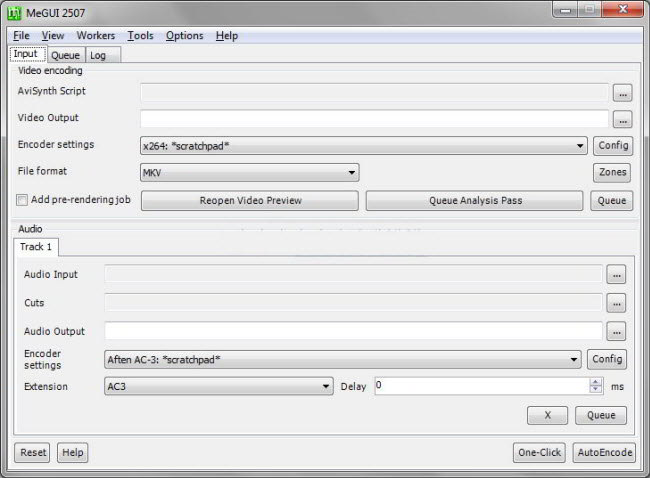650x478 pixels.
Task: Expand the audio Extension AC3 dropdown
Action: click(218, 386)
